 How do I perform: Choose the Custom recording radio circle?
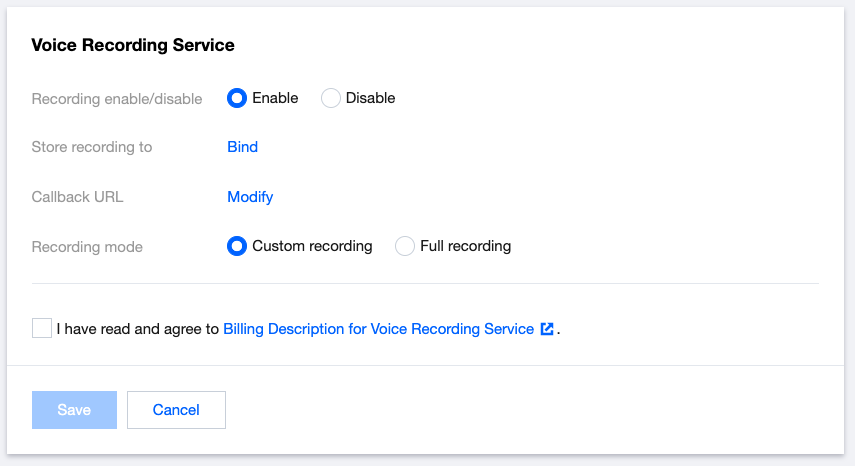click(x=237, y=246)
